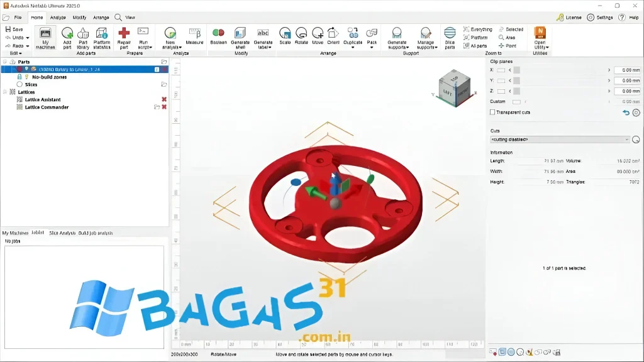This screenshot has width=644, height=362.
Task: Open Help from the question mark
Action: pos(622,17)
